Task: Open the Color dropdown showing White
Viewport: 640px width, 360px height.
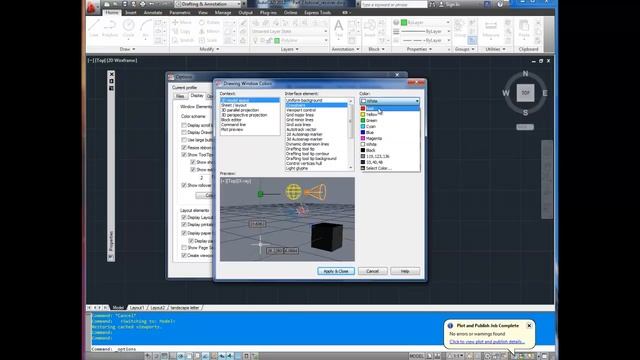Action: pos(390,101)
